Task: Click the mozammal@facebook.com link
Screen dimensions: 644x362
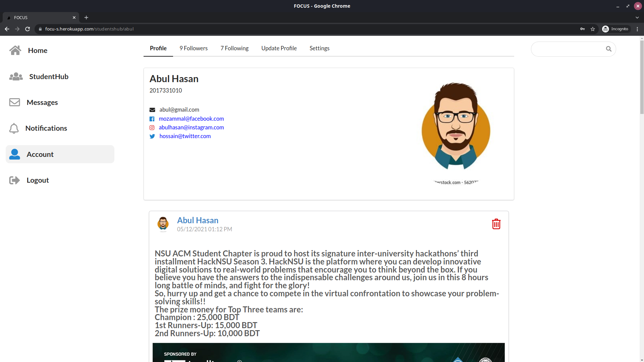Action: (x=191, y=118)
